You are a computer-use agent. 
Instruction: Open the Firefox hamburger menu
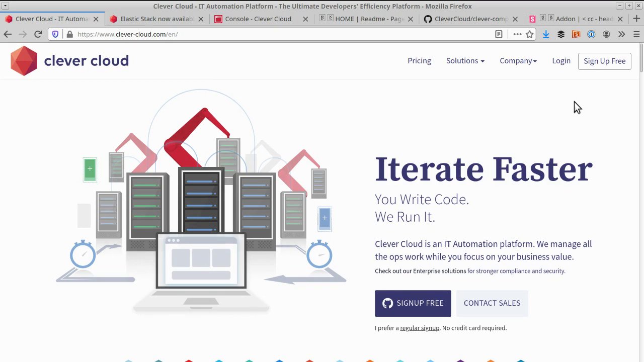point(636,34)
